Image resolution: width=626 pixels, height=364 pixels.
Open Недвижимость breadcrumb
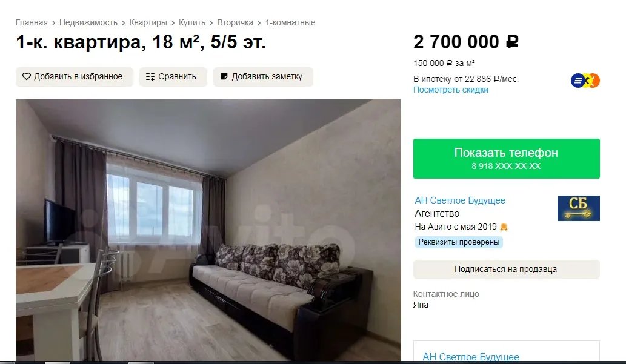point(88,23)
